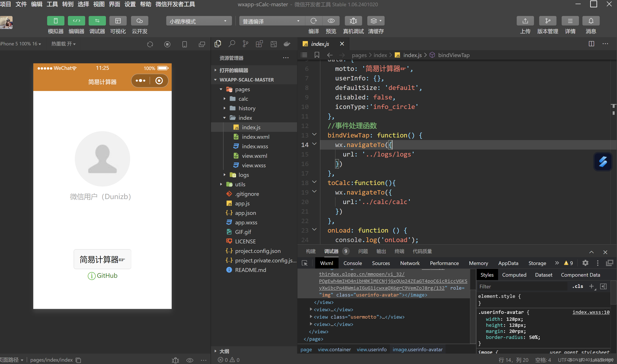
Task: Switch to the Console tab
Action: 352,263
